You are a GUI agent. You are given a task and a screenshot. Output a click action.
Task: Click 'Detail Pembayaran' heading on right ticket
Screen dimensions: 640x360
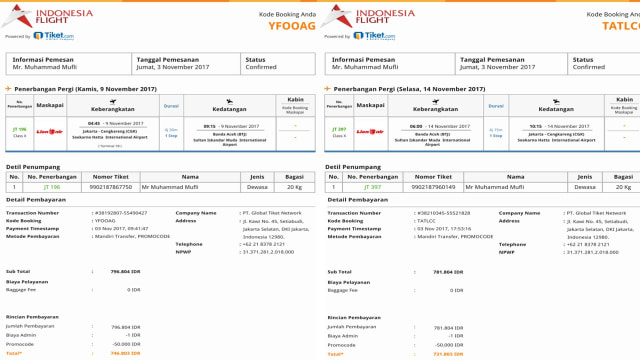tap(358, 200)
